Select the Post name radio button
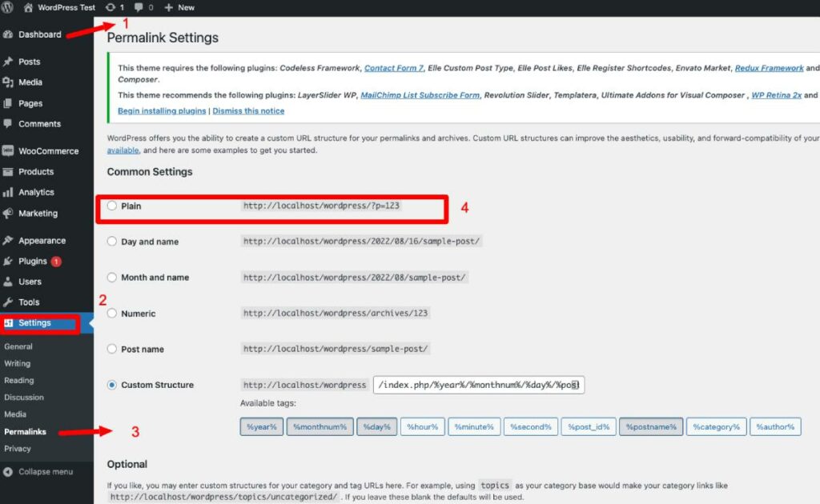The height and width of the screenshot is (504, 820). [x=112, y=349]
